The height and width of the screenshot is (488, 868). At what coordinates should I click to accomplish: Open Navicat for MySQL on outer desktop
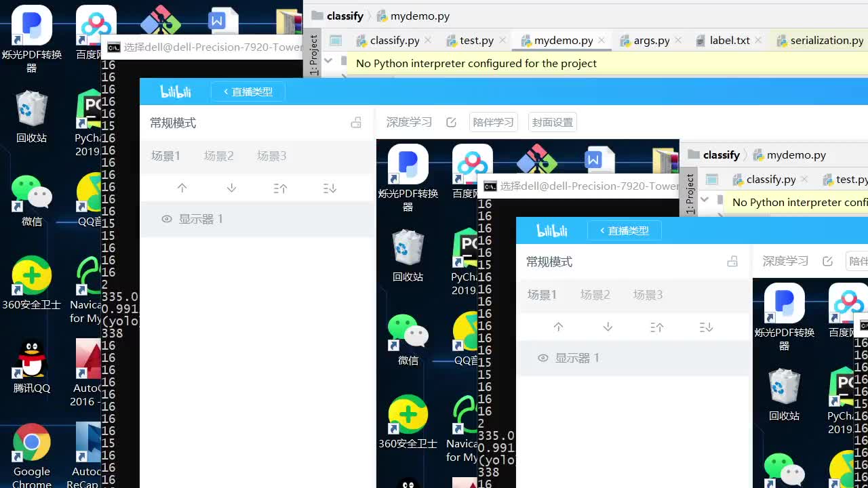(86, 290)
